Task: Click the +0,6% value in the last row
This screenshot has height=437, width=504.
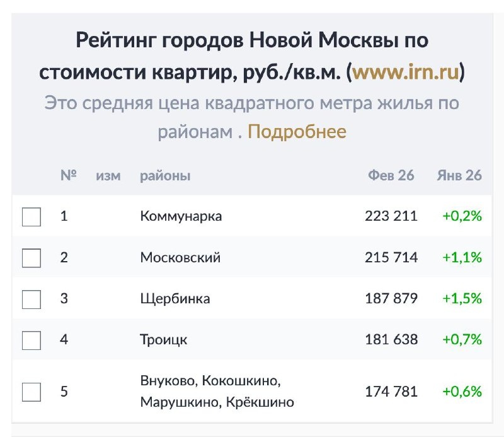Action: coord(463,390)
